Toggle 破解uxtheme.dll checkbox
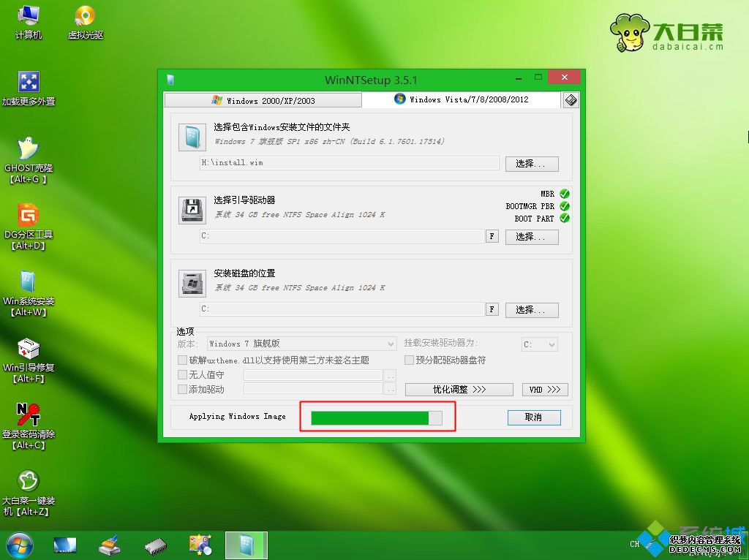 pyautogui.click(x=182, y=360)
